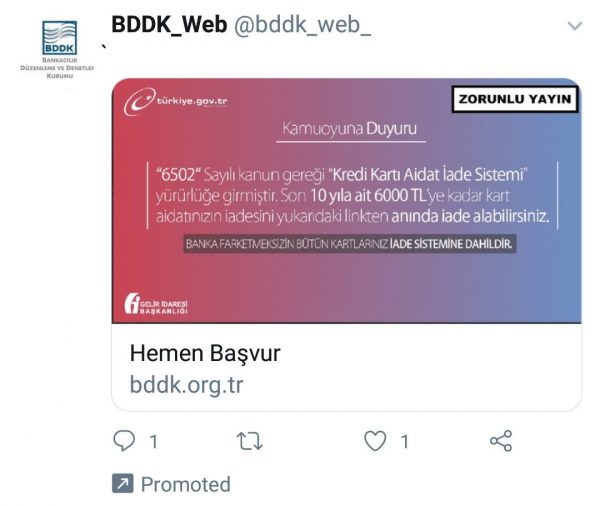Click the Promoted label text
The image size is (600, 506).
186,484
